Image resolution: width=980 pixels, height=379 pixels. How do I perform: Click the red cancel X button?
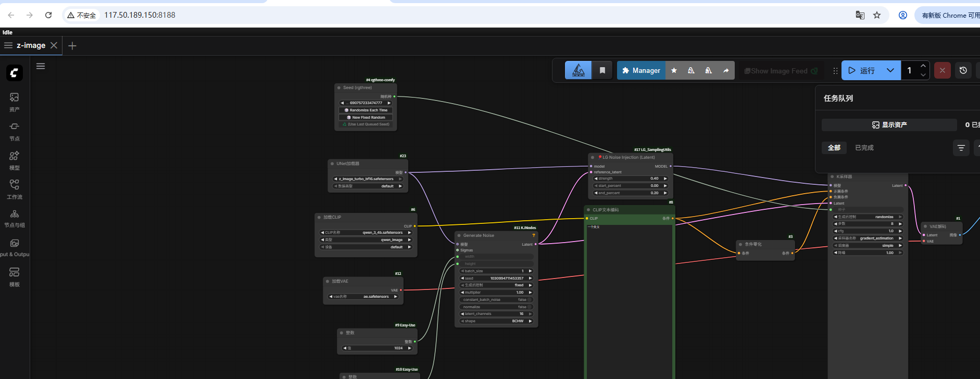click(942, 70)
